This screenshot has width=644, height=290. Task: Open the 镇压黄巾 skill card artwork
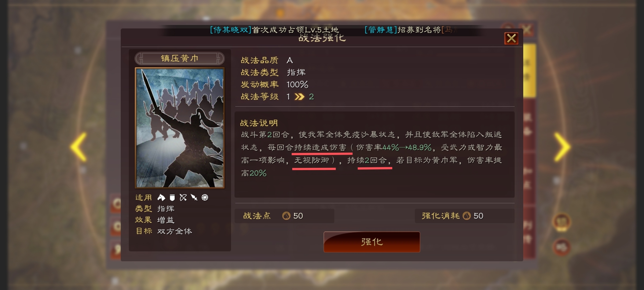[x=180, y=128]
